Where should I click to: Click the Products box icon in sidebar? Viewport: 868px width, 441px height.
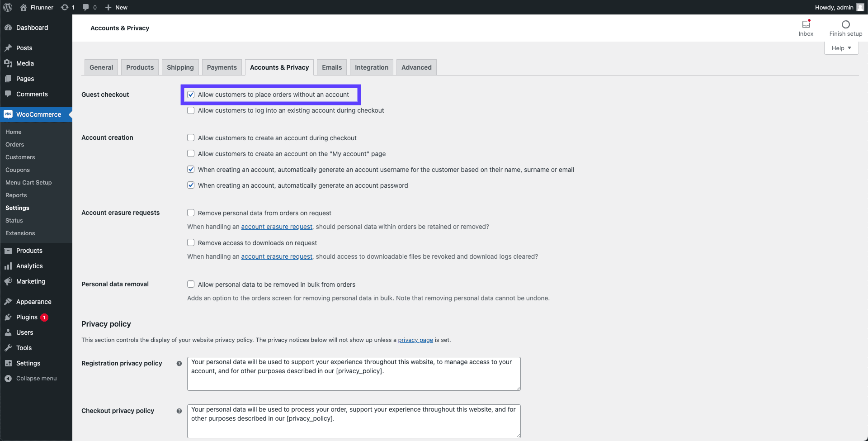(8, 251)
